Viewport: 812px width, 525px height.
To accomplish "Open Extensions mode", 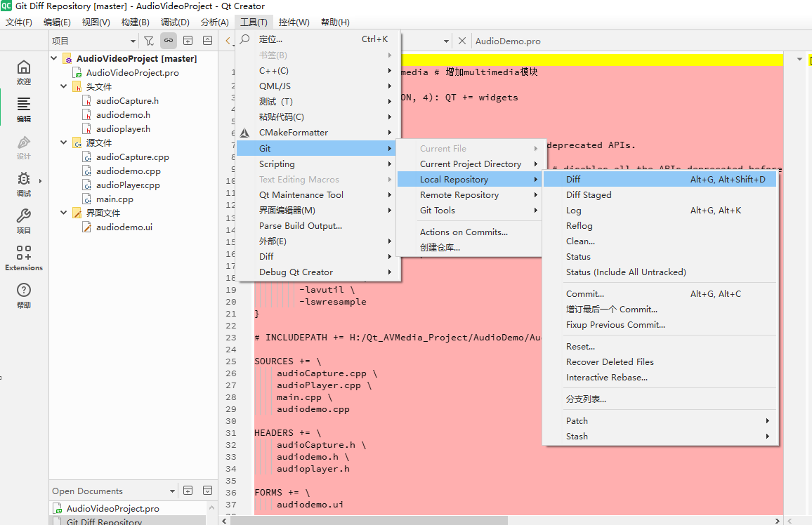I will [24, 258].
